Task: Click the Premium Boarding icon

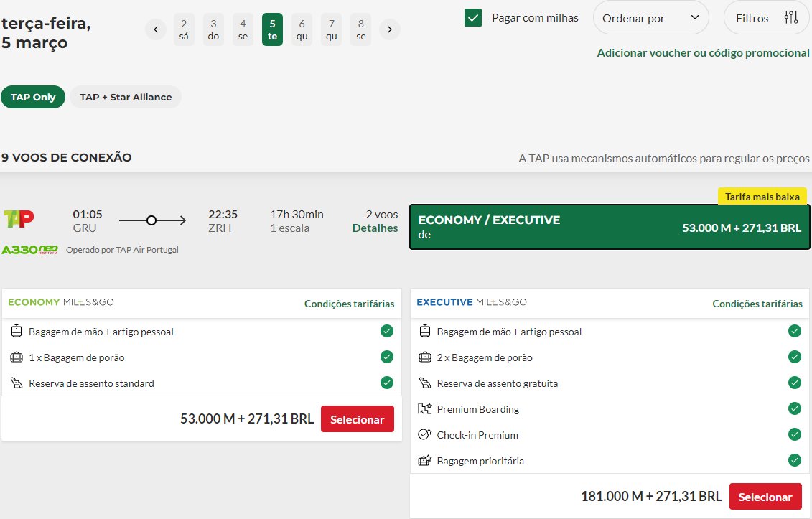Action: (424, 408)
